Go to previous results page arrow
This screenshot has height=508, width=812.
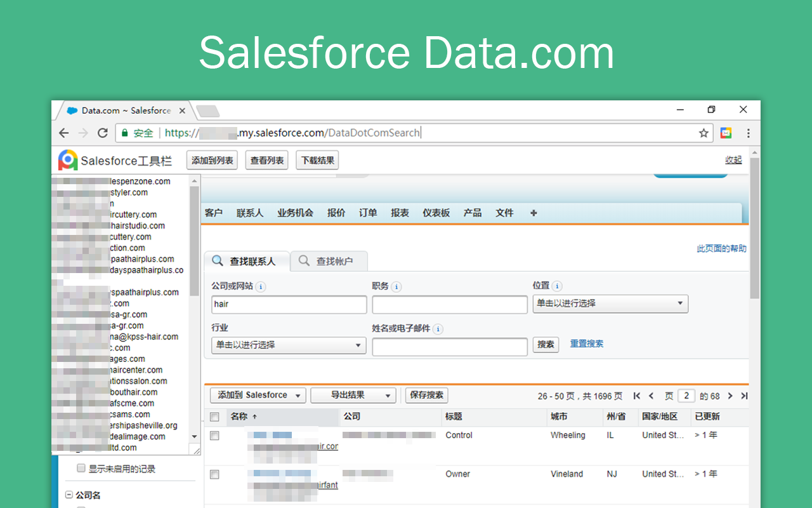click(651, 396)
